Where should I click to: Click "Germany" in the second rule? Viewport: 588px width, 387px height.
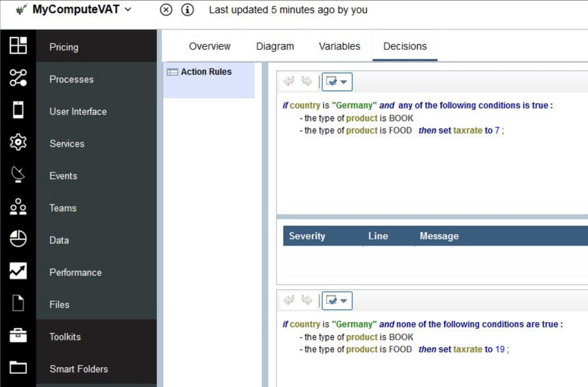354,324
